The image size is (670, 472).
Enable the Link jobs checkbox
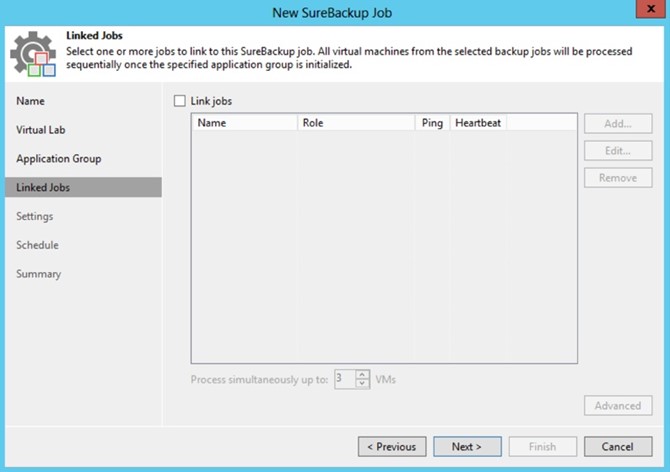coord(179,101)
